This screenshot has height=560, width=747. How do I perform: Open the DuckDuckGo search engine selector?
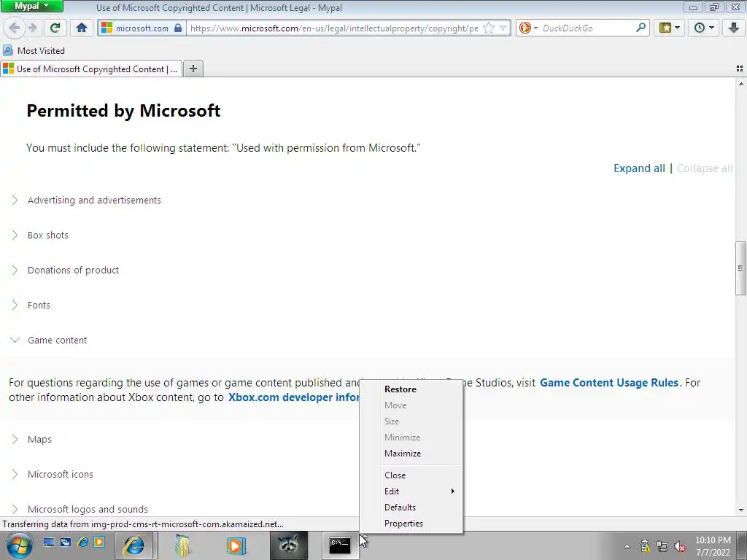click(528, 28)
